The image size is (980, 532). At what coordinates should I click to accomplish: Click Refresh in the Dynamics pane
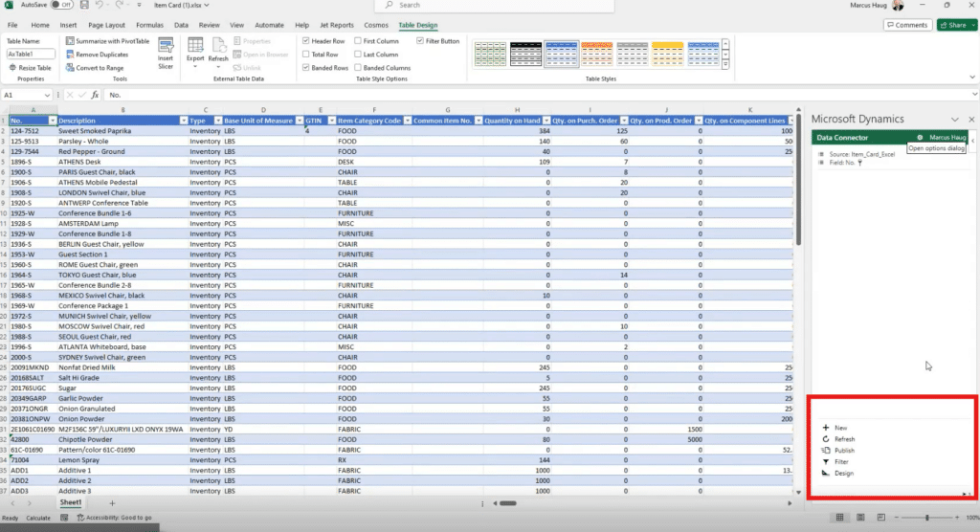838,439
